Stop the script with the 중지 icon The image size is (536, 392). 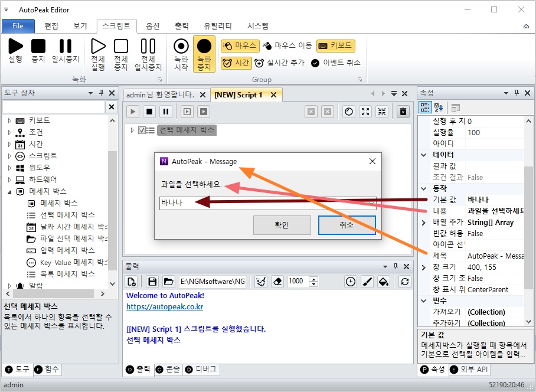pyautogui.click(x=38, y=51)
